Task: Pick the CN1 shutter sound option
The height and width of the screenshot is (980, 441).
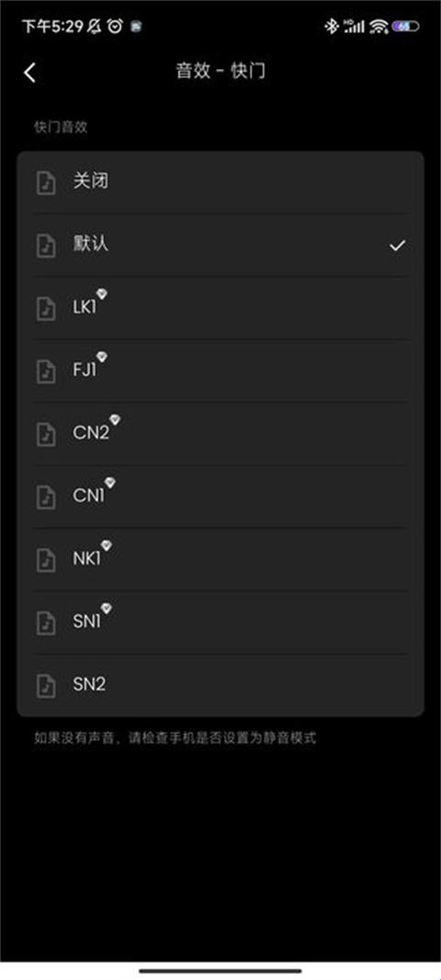Action: click(220, 496)
